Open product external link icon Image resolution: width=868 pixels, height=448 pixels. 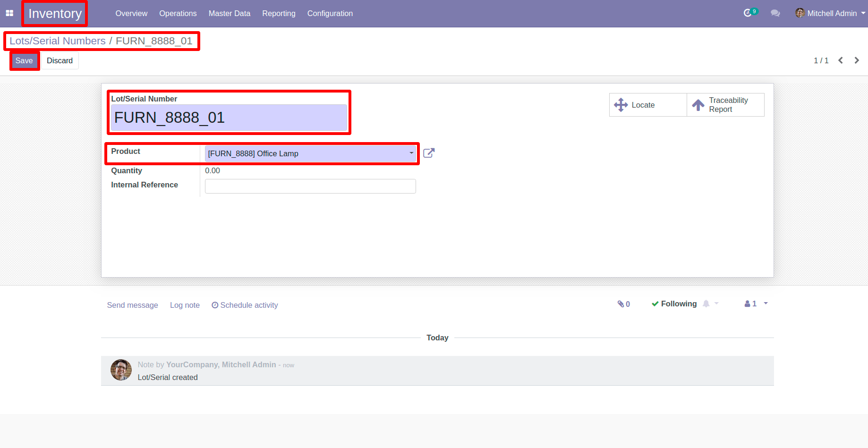pyautogui.click(x=429, y=153)
